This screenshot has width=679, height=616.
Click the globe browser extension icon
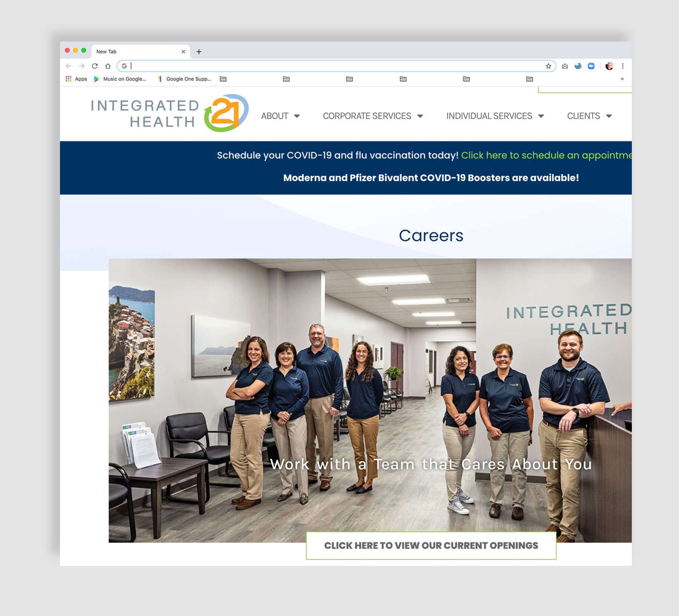pyautogui.click(x=578, y=66)
